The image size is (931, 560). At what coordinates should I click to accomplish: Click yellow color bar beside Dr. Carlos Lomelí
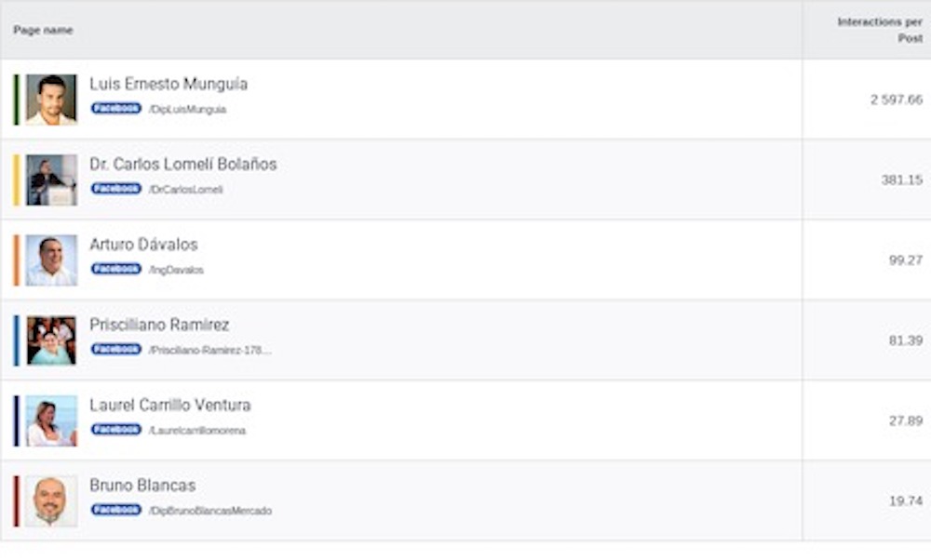(x=16, y=180)
